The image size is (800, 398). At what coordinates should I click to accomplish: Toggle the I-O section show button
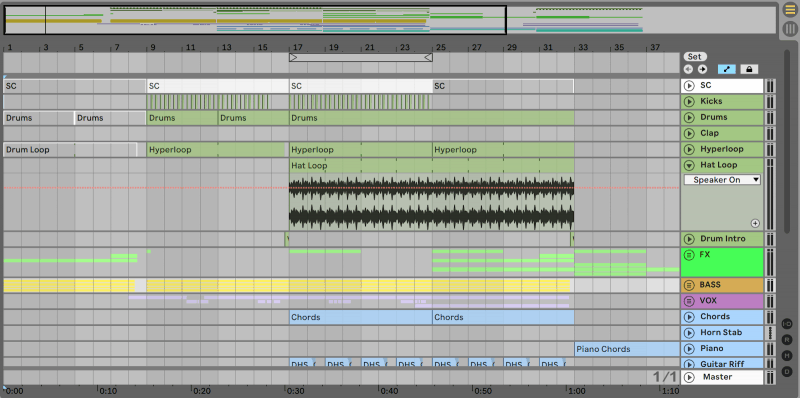pos(787,324)
